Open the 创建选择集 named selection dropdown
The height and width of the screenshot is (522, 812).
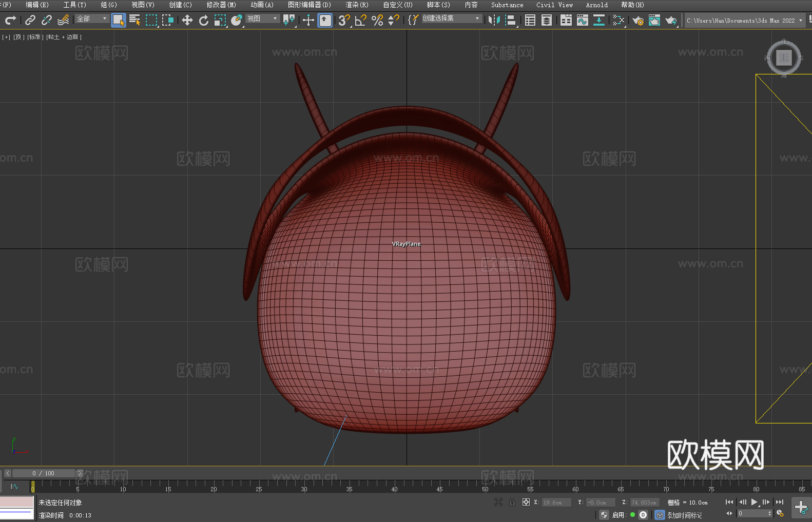point(452,18)
